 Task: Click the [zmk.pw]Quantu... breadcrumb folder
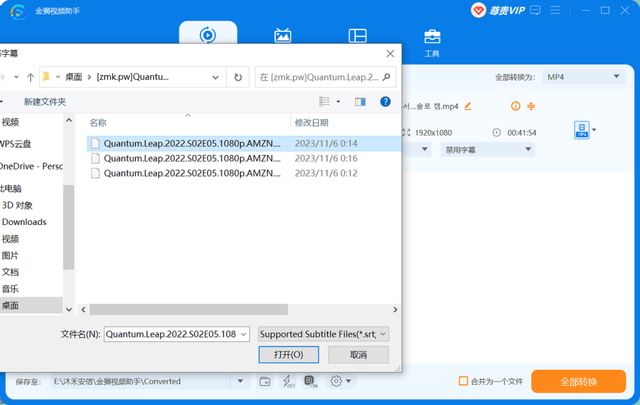click(x=133, y=77)
